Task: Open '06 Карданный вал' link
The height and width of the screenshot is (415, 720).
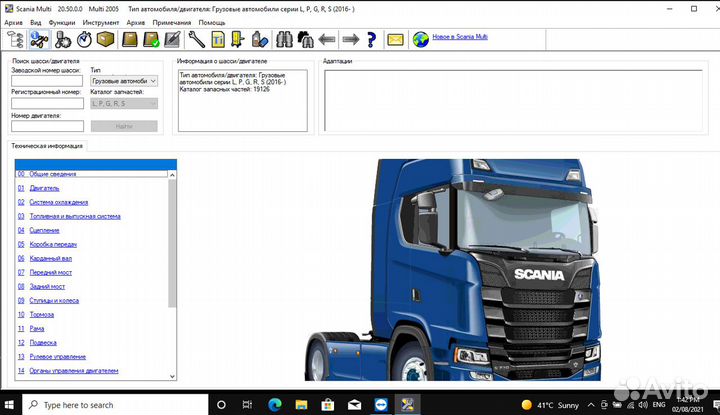Action: click(45, 258)
